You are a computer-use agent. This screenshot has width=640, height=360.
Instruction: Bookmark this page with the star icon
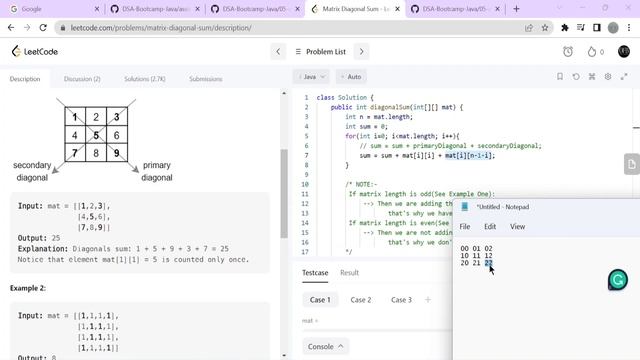545,28
